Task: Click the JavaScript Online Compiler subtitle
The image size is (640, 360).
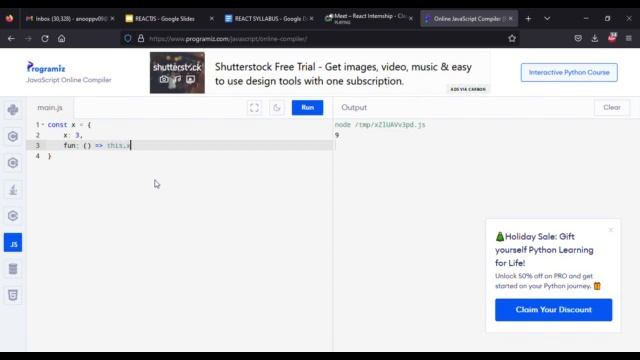Action: [69, 80]
